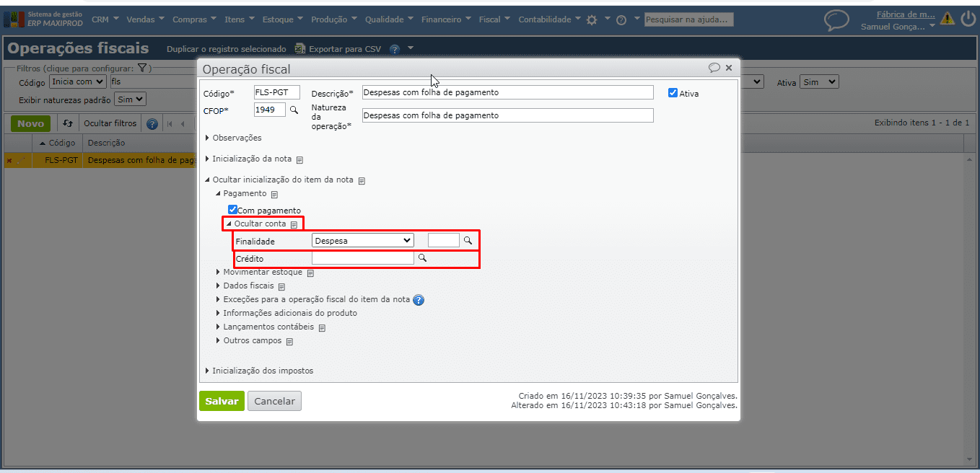Click help icon next to Exportar para CSV
The image size is (980, 473).
pyautogui.click(x=395, y=50)
